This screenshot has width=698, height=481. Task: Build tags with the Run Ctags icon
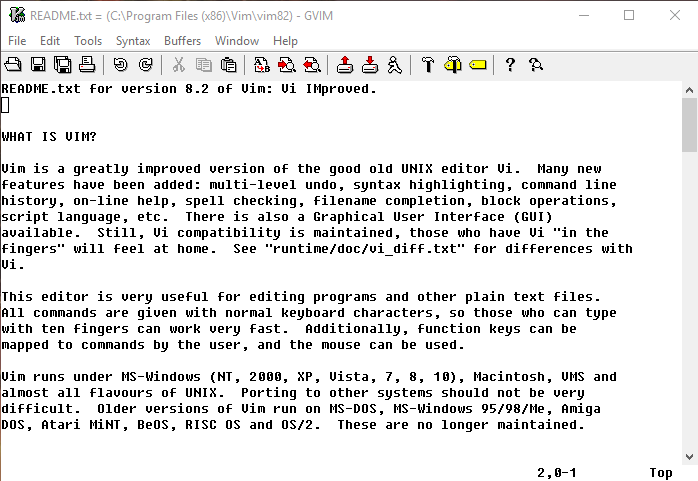453,65
